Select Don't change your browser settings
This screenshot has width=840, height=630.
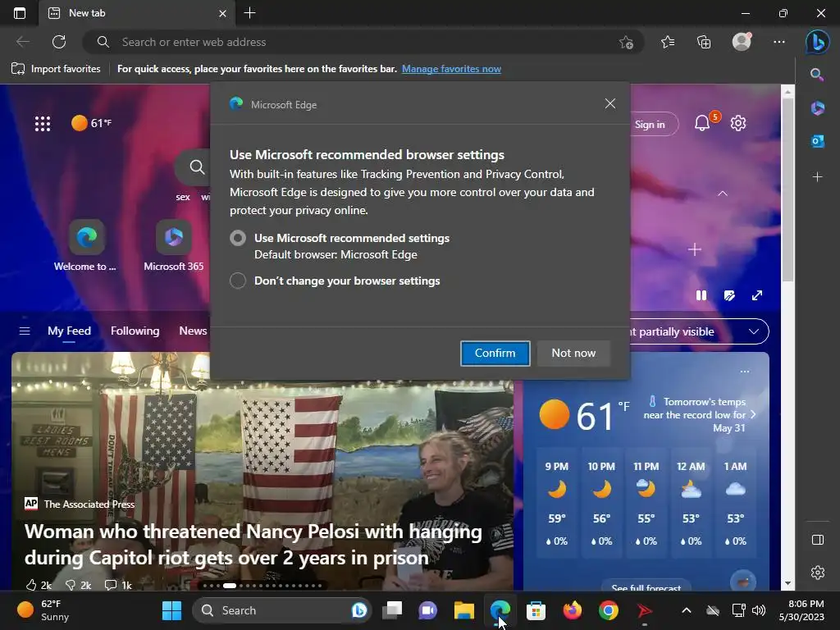coord(238,281)
